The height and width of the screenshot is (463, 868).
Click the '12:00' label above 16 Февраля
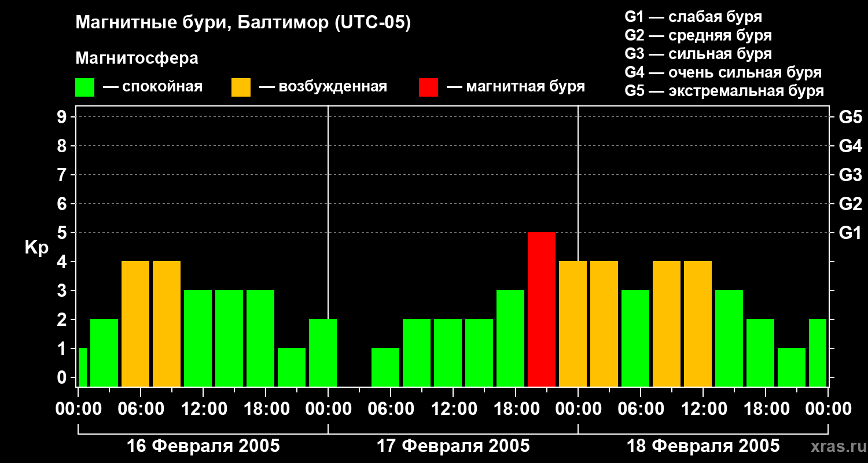coord(203,409)
